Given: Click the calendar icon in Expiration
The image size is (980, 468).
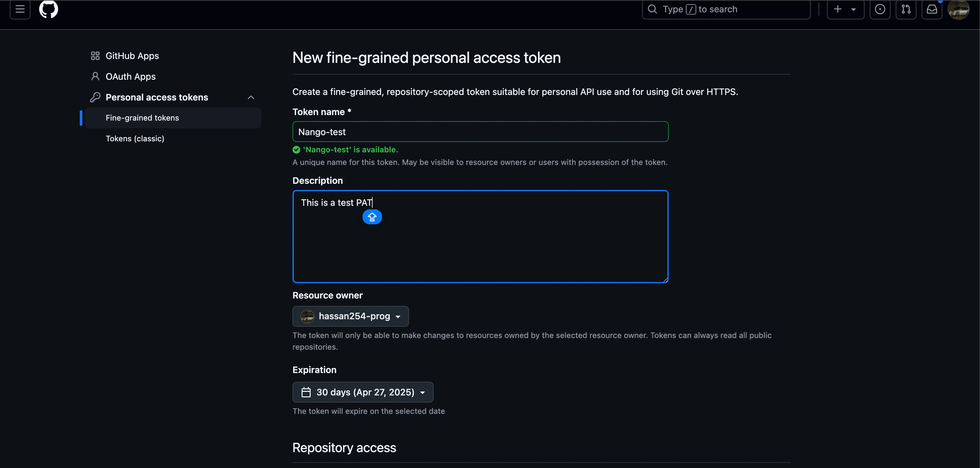Looking at the screenshot, I should (x=306, y=392).
